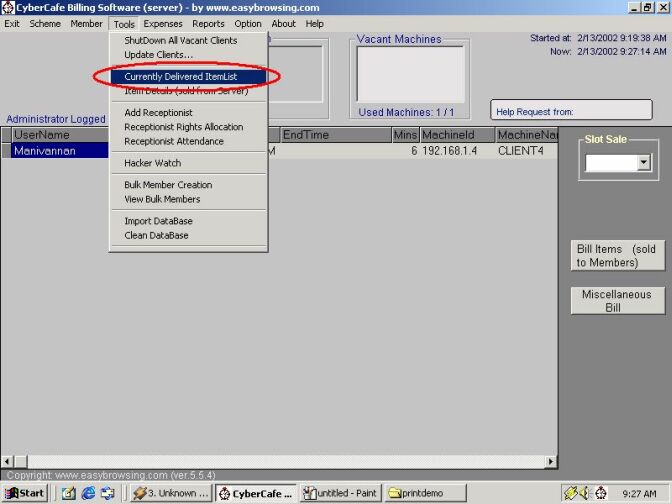The width and height of the screenshot is (672, 504).
Task: Open the Reports menu
Action: (x=208, y=23)
